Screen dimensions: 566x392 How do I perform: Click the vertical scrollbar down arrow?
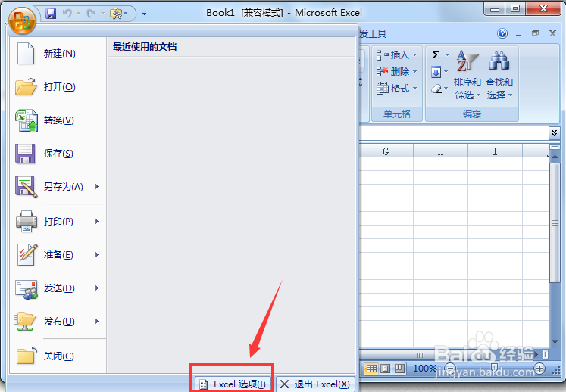555,341
